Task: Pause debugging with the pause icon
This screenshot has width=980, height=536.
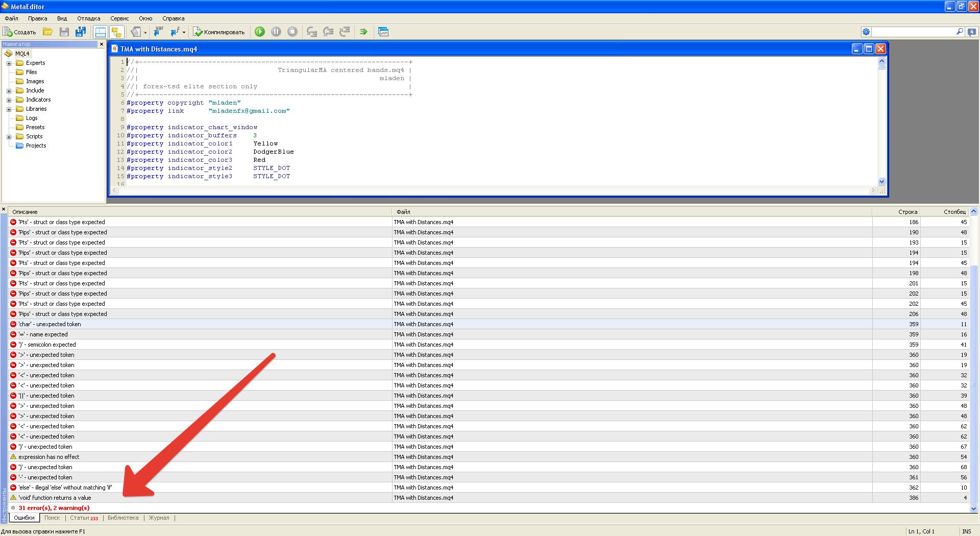Action: [276, 32]
